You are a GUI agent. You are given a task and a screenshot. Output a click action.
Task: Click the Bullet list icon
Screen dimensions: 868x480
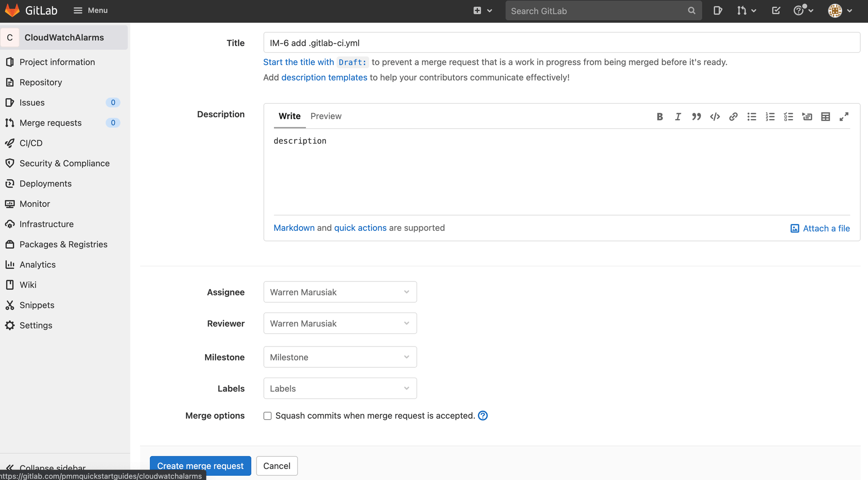(x=751, y=116)
